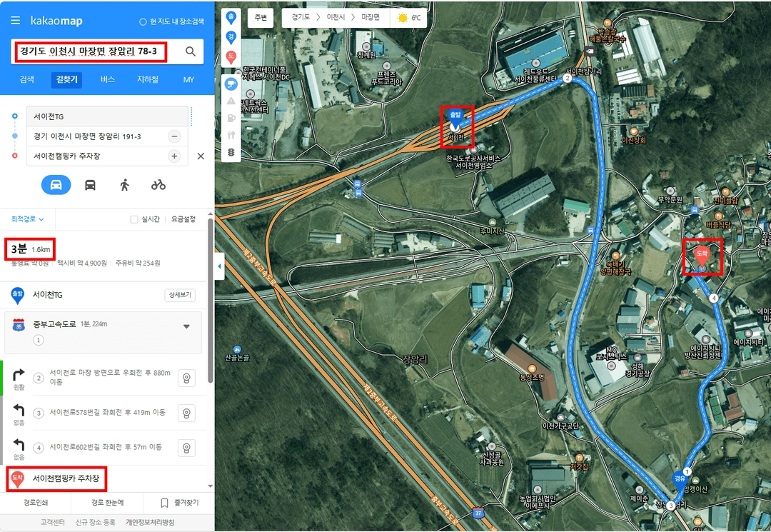
Task: Enable the 실시간 checkbox
Action: (x=133, y=219)
